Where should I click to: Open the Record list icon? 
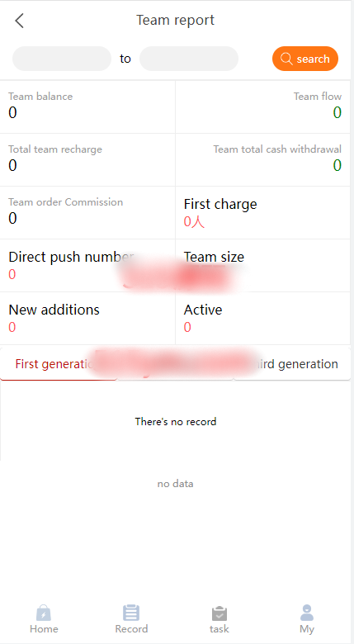131,613
